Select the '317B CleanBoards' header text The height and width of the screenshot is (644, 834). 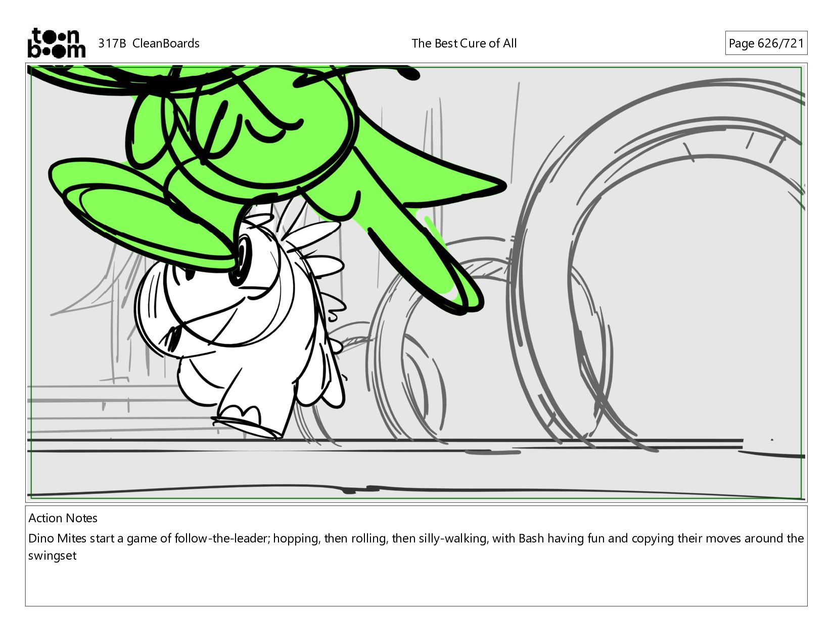[149, 43]
